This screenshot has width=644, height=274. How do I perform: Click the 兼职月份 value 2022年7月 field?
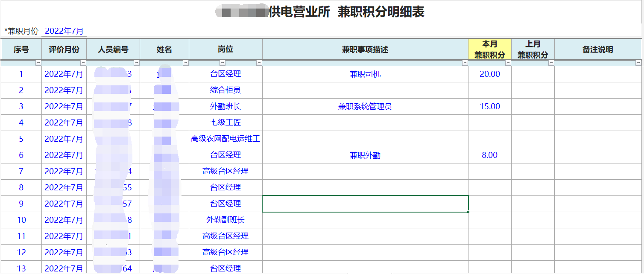click(64, 31)
